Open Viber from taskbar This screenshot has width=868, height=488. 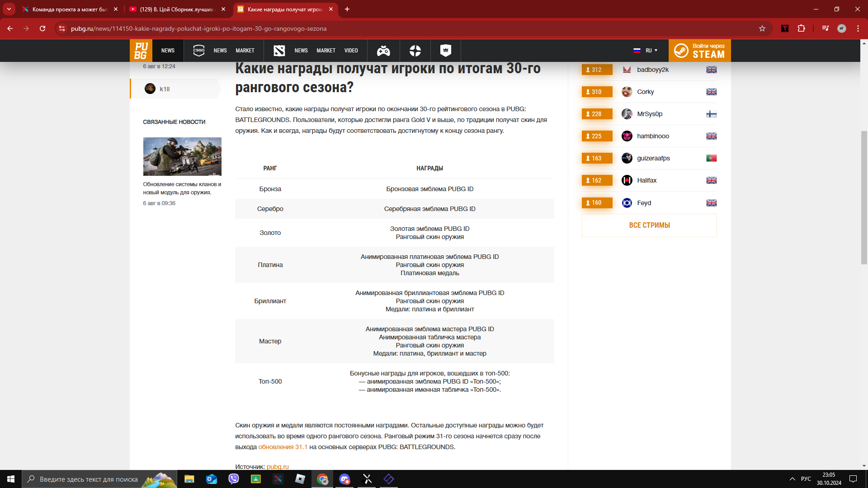pyautogui.click(x=234, y=479)
